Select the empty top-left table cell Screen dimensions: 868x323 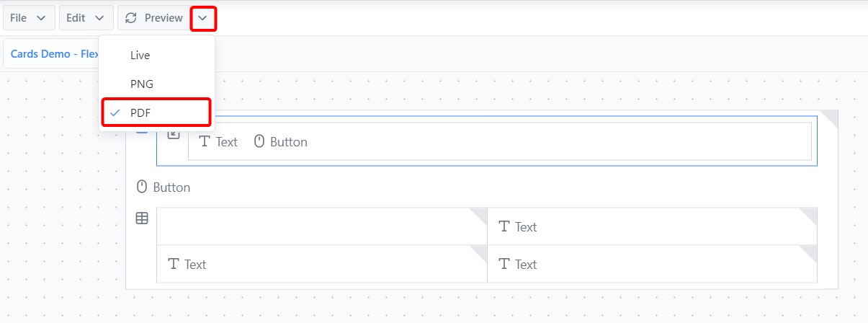pyautogui.click(x=321, y=226)
